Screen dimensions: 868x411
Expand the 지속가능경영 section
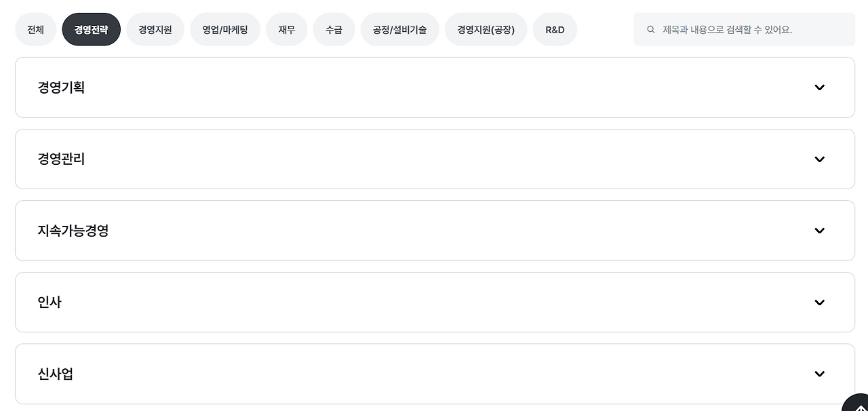[435, 231]
